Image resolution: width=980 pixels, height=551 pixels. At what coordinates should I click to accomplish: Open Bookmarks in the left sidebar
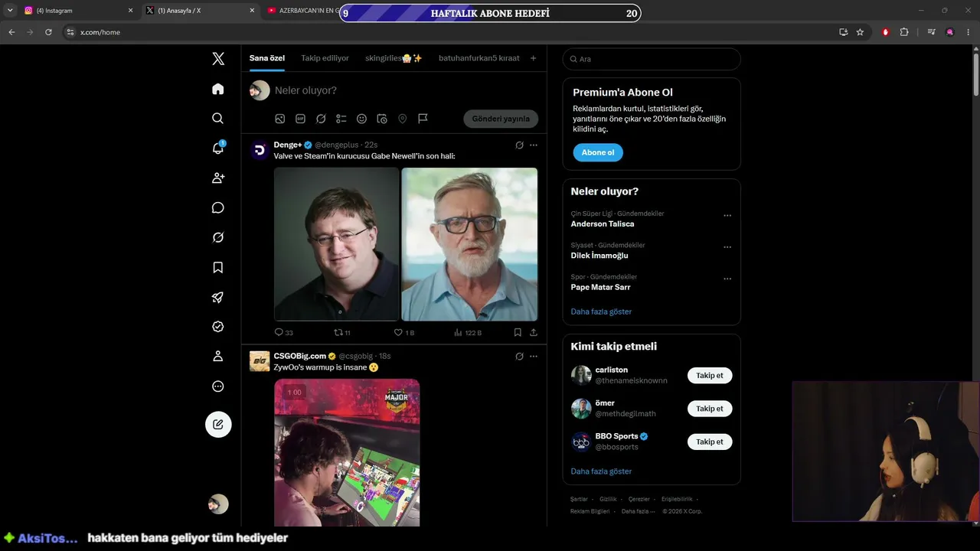pos(218,267)
